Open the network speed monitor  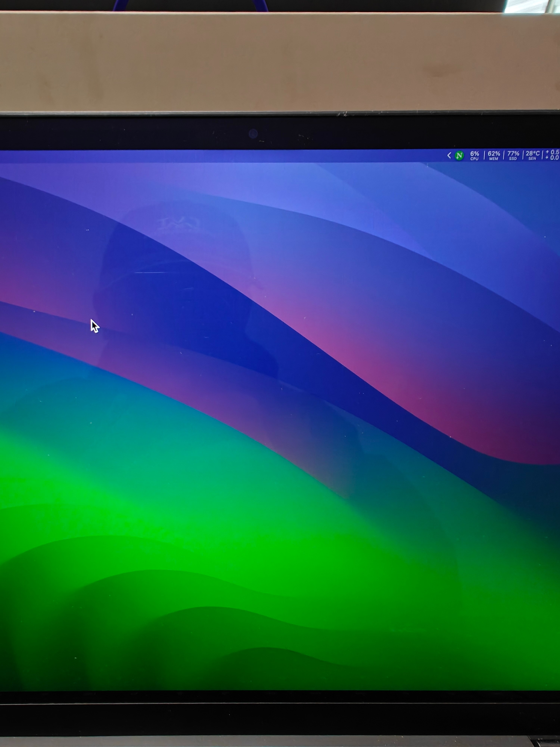(553, 155)
